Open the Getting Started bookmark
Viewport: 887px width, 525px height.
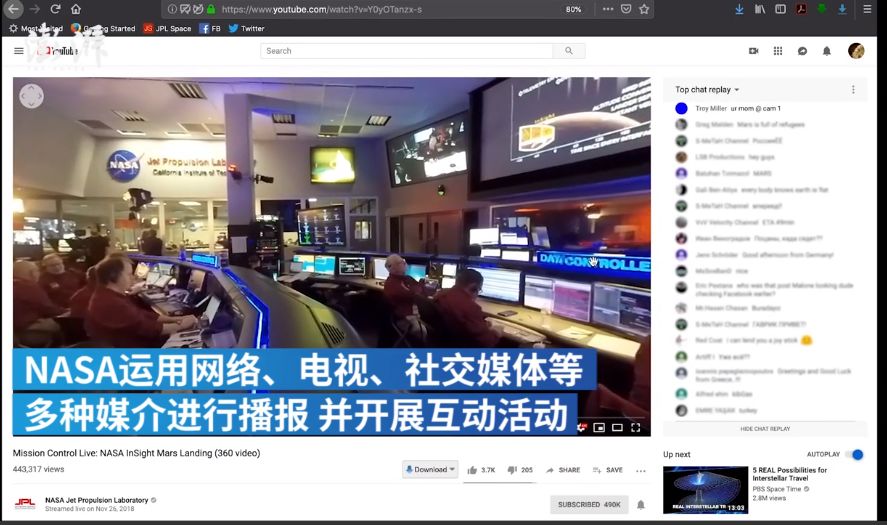click(103, 28)
